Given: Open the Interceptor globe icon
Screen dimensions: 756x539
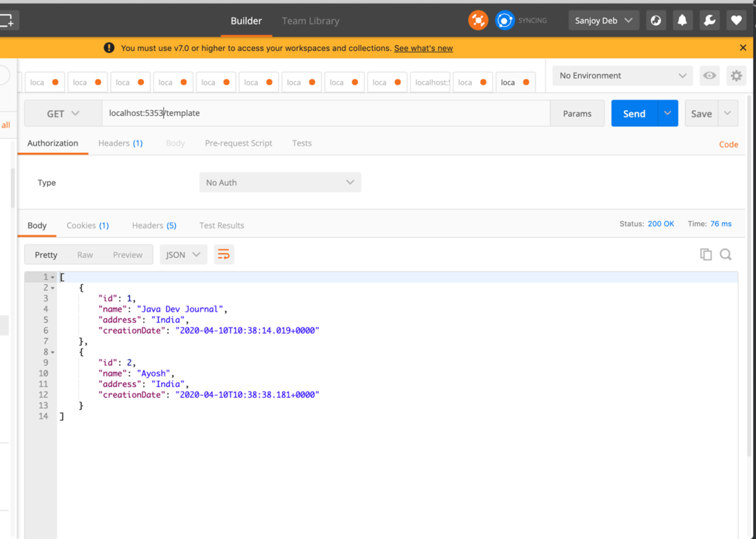Looking at the screenshot, I should tap(655, 20).
